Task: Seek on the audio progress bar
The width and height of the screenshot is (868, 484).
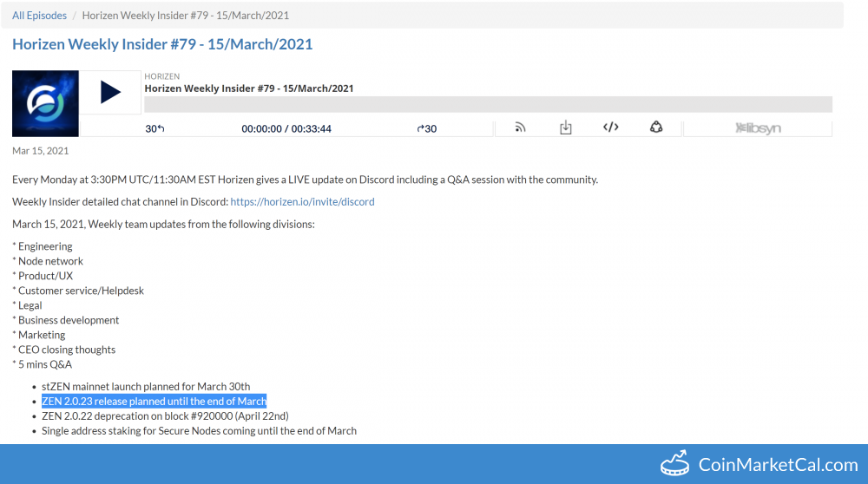Action: click(488, 104)
